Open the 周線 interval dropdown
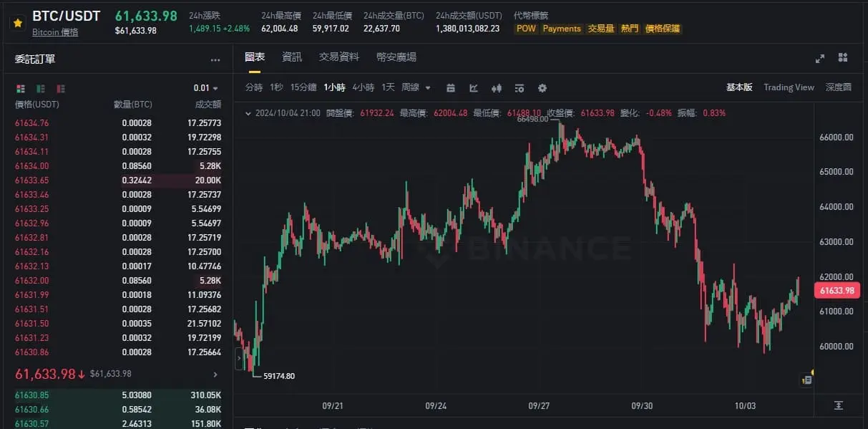Screen dimensions: 868x429 (x=416, y=87)
